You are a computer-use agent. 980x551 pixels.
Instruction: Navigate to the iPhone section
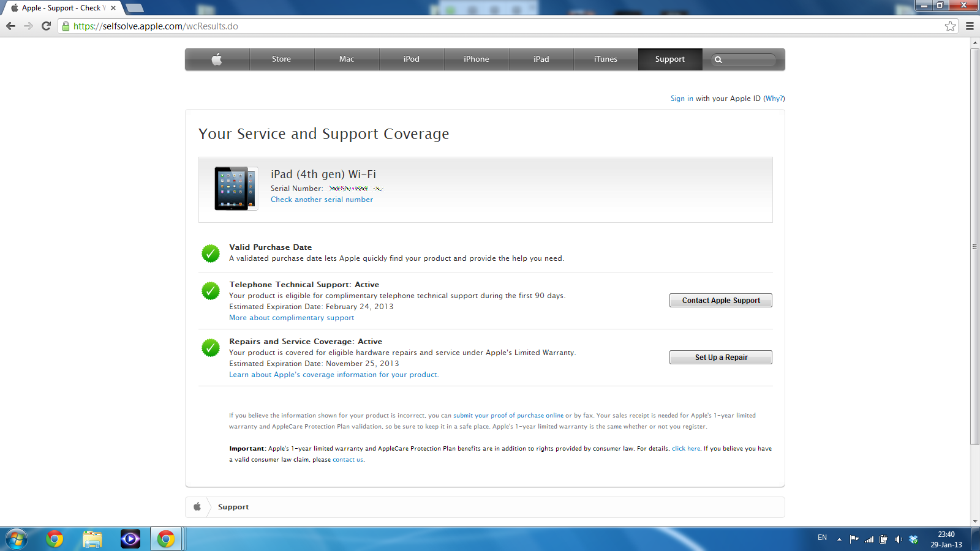(477, 59)
